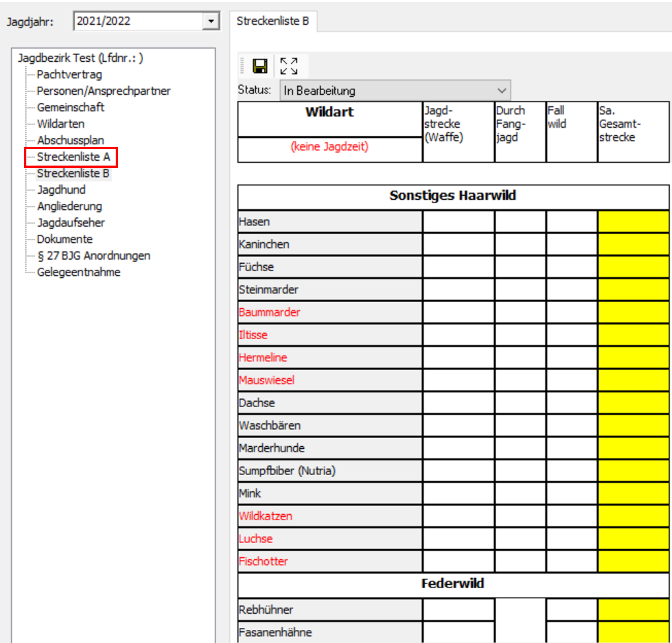Viewport: 672px width, 643px height.
Task: Open the Jagdhund tree entry
Action: [x=61, y=190]
